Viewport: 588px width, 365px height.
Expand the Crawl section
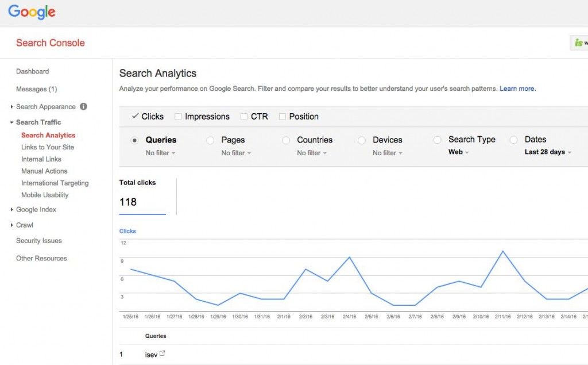pos(24,225)
